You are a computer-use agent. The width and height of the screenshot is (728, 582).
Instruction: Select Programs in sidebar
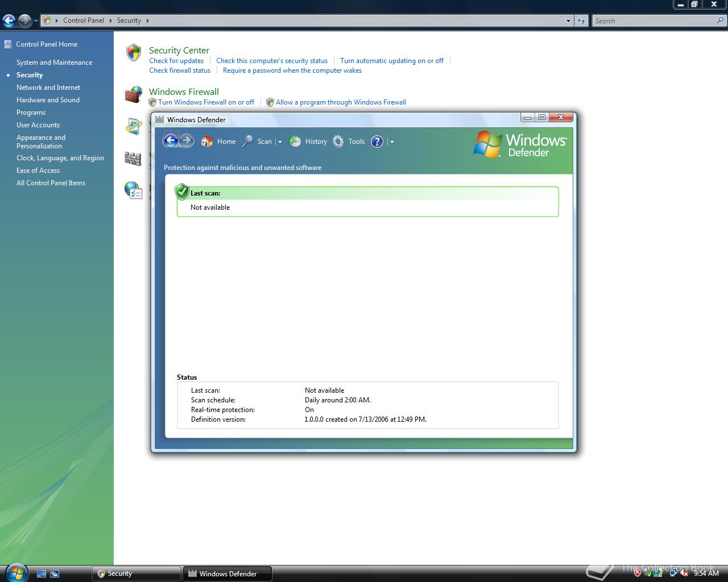[x=31, y=113]
